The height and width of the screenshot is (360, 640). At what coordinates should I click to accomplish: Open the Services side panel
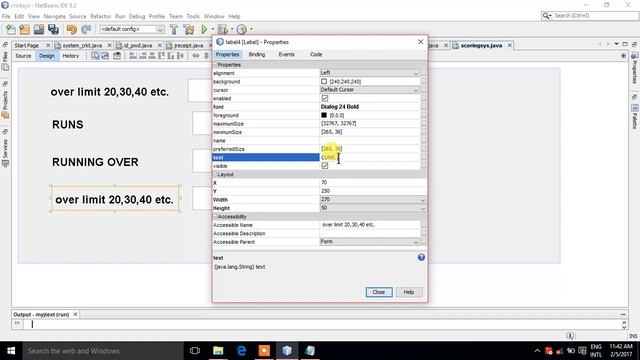pos(5,153)
